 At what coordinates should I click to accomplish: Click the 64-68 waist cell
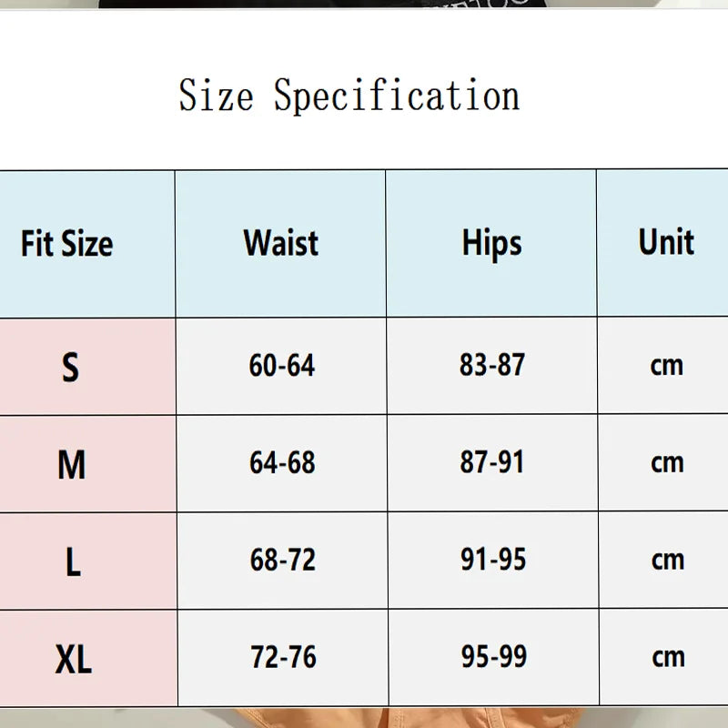click(282, 463)
